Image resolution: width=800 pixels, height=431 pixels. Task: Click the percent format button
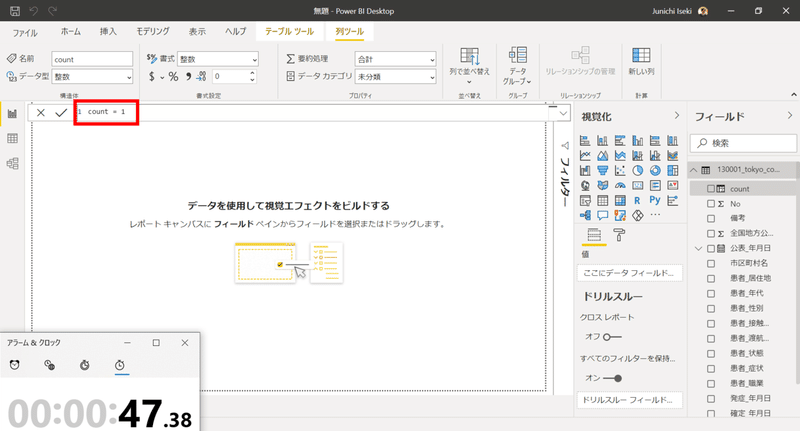click(173, 77)
